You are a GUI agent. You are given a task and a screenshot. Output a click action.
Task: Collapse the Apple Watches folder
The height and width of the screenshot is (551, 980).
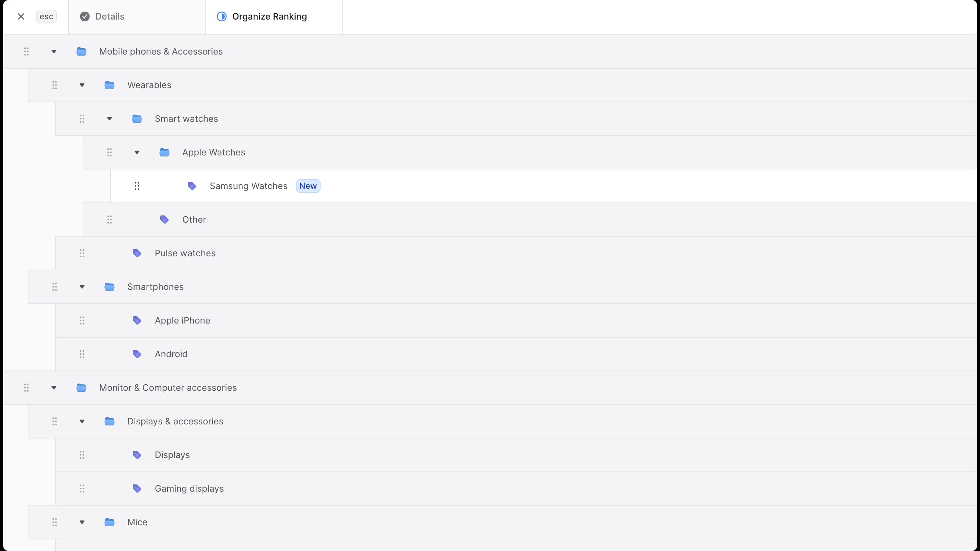click(x=137, y=152)
